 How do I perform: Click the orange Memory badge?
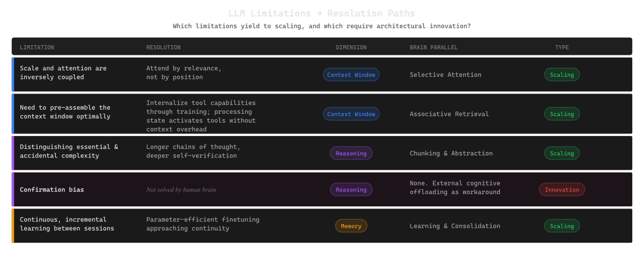click(351, 226)
